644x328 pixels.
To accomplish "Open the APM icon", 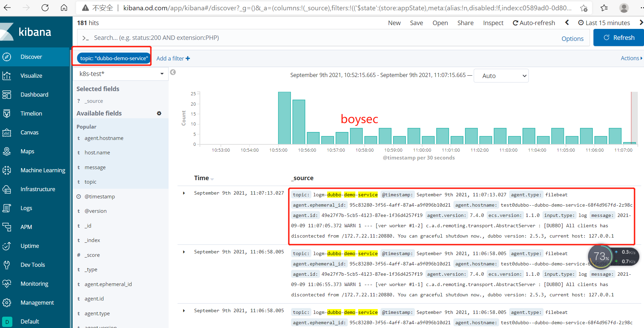I will [x=7, y=227].
